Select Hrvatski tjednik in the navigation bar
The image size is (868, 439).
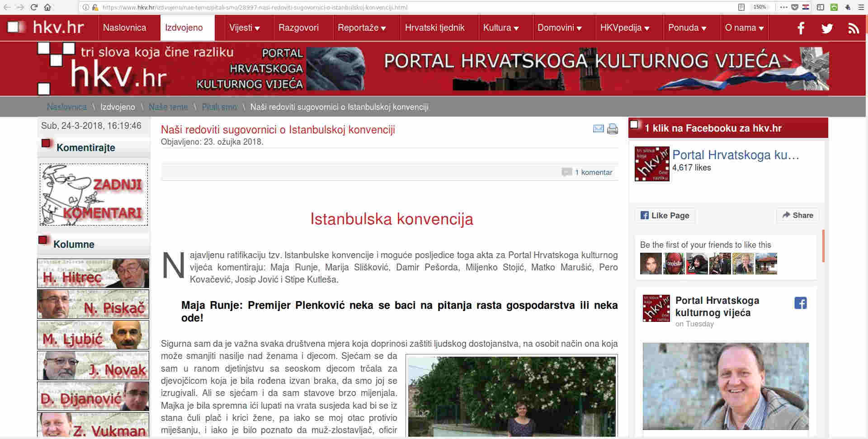434,28
